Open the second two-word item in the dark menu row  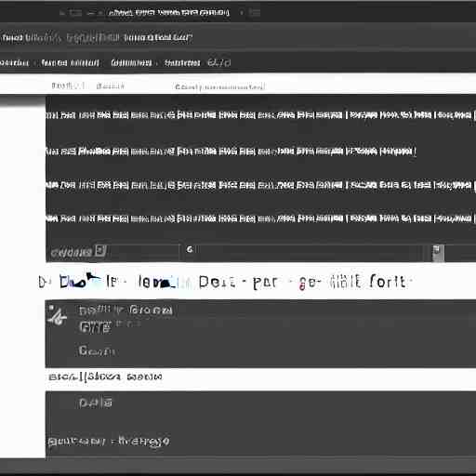(x=70, y=63)
